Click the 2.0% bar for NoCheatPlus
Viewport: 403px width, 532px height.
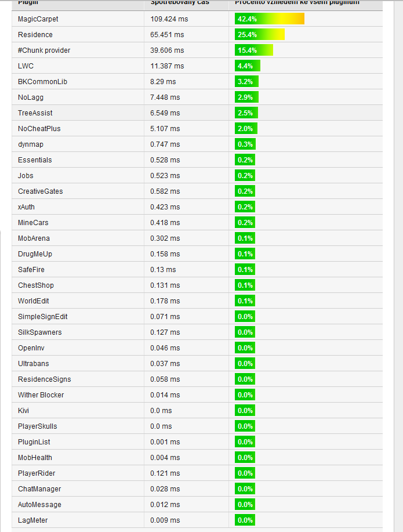[x=246, y=128]
